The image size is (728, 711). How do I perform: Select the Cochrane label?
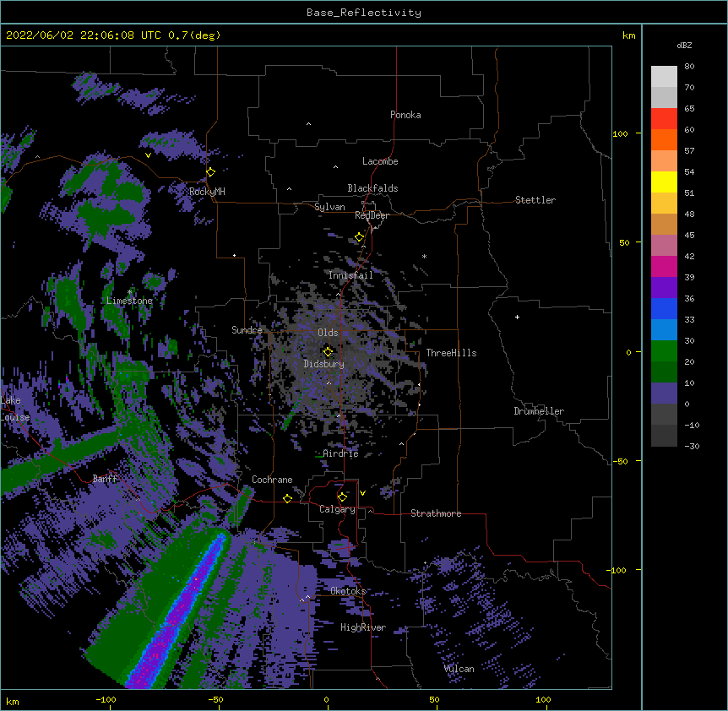[272, 480]
